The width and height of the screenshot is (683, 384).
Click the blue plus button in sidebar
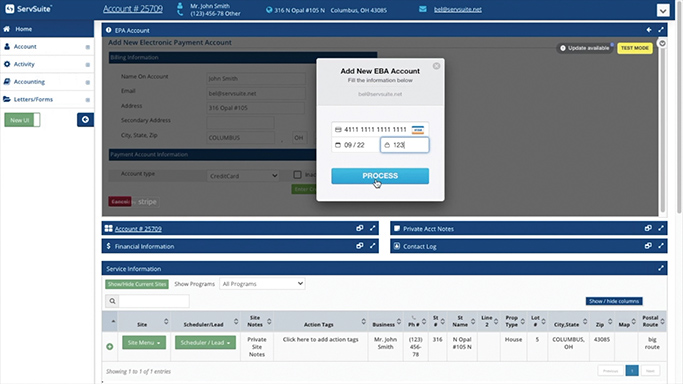[85, 120]
